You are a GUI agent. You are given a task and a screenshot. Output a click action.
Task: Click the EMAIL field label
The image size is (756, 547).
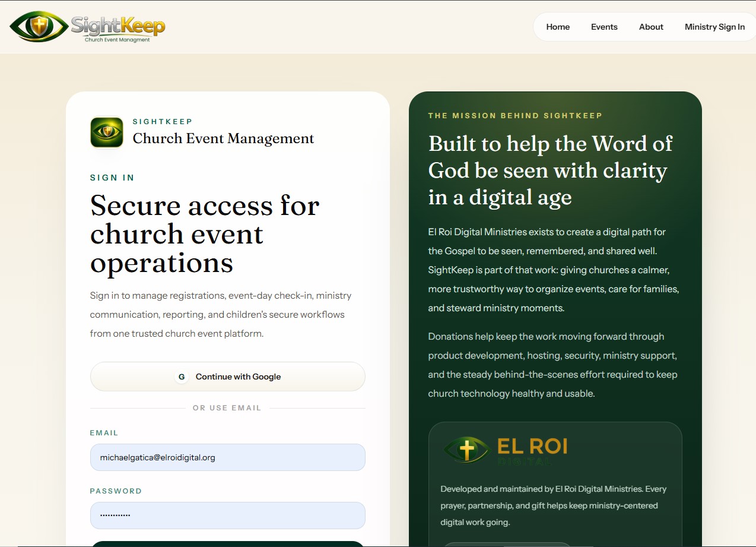click(x=104, y=433)
